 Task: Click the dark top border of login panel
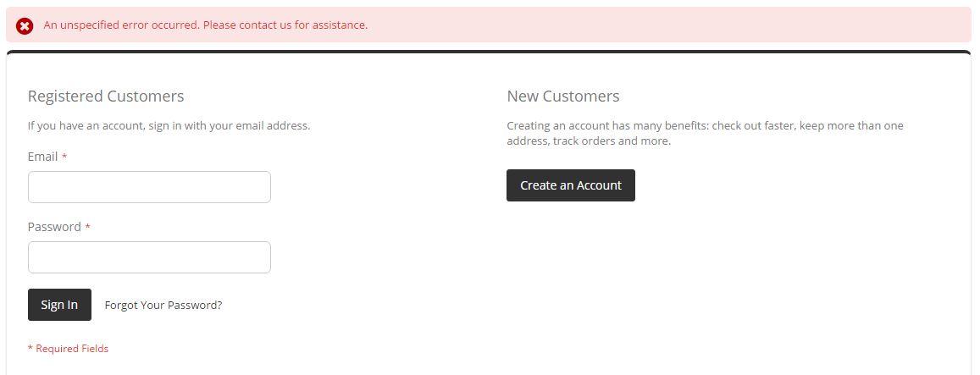[x=488, y=52]
